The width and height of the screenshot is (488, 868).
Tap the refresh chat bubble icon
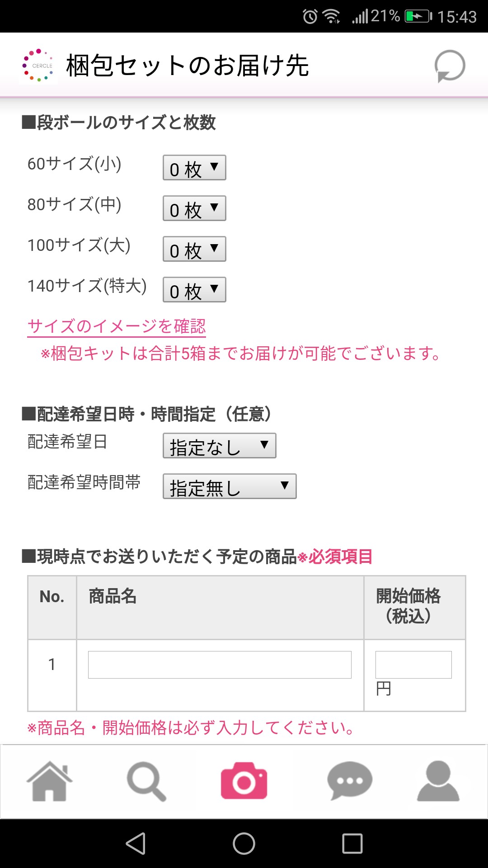click(x=450, y=66)
